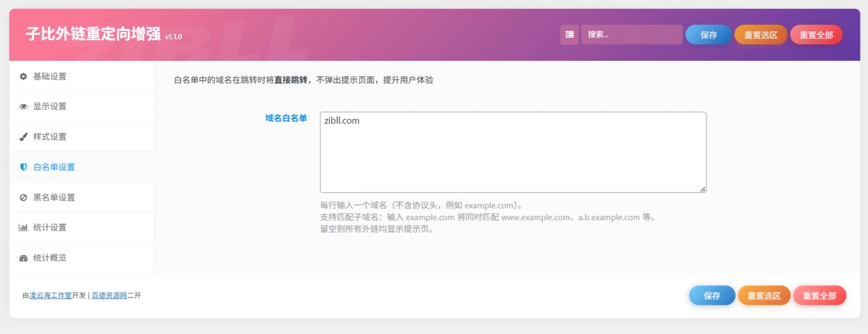The width and height of the screenshot is (868, 334).
Task: Open the 百德资源网 link
Action: [109, 295]
